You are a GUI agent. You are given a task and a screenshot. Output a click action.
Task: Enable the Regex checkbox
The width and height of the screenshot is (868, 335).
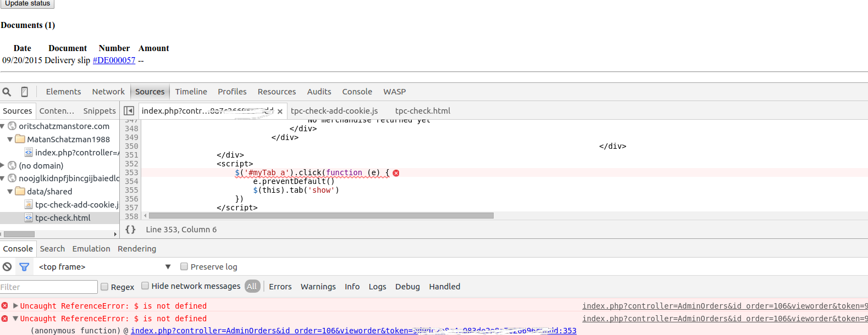pos(104,287)
